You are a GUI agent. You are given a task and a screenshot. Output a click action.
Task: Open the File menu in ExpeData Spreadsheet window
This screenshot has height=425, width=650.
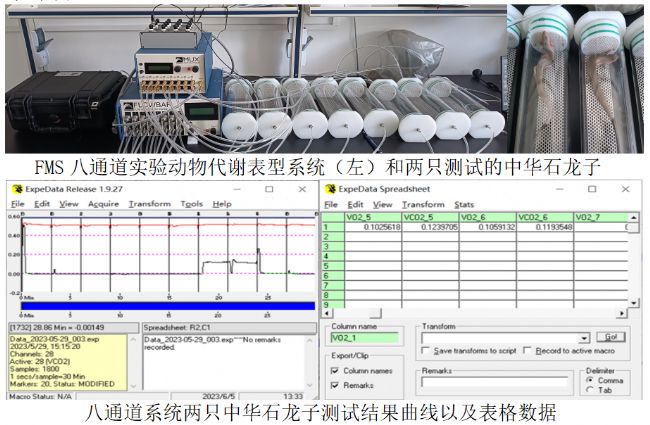331,205
